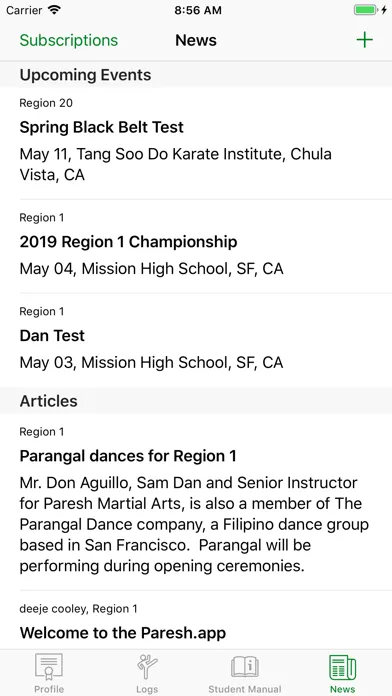Go back to Subscriptions
The image size is (392, 696).
click(69, 40)
